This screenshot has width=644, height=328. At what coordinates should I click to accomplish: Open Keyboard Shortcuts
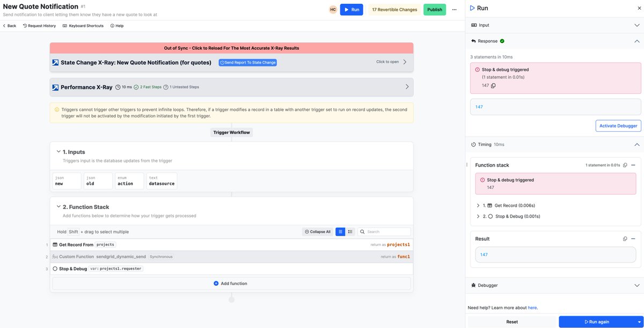83,26
